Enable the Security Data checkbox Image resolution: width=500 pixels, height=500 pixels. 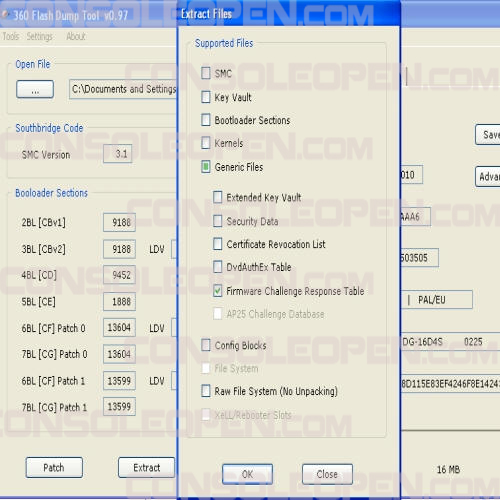pyautogui.click(x=218, y=221)
